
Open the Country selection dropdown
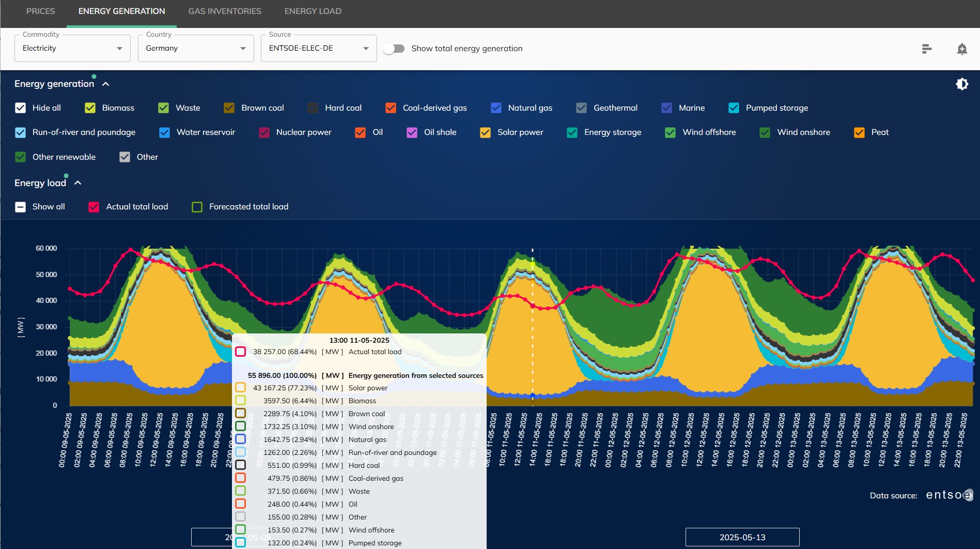coord(195,48)
